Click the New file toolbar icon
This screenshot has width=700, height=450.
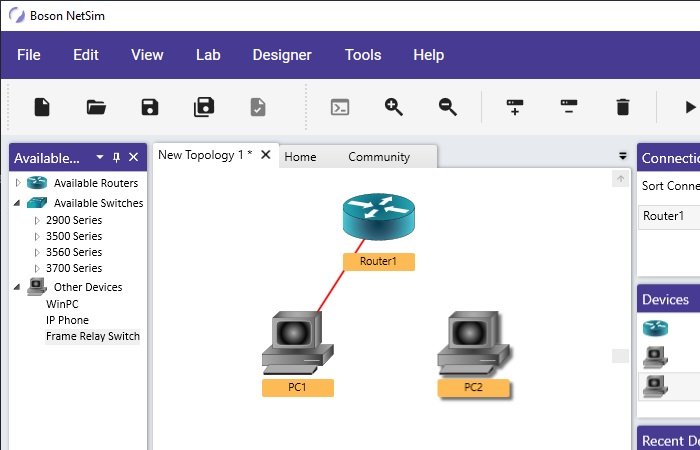[x=42, y=107]
